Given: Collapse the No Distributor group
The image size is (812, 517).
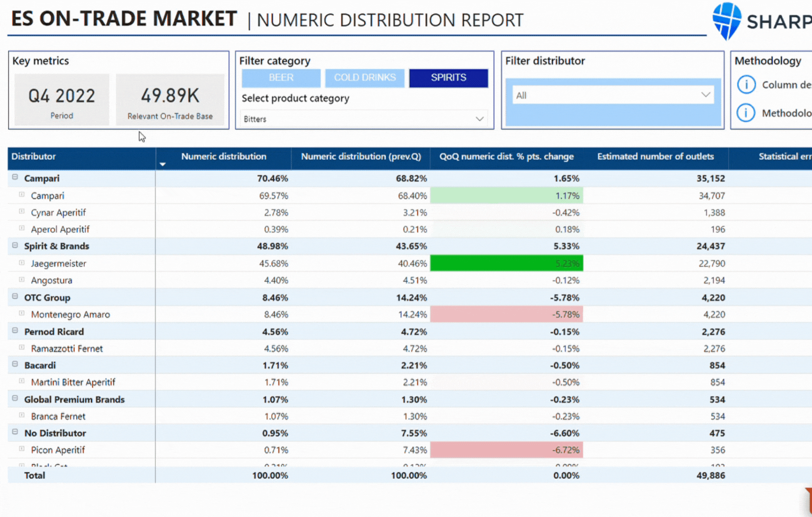Looking at the screenshot, I should 15,432.
